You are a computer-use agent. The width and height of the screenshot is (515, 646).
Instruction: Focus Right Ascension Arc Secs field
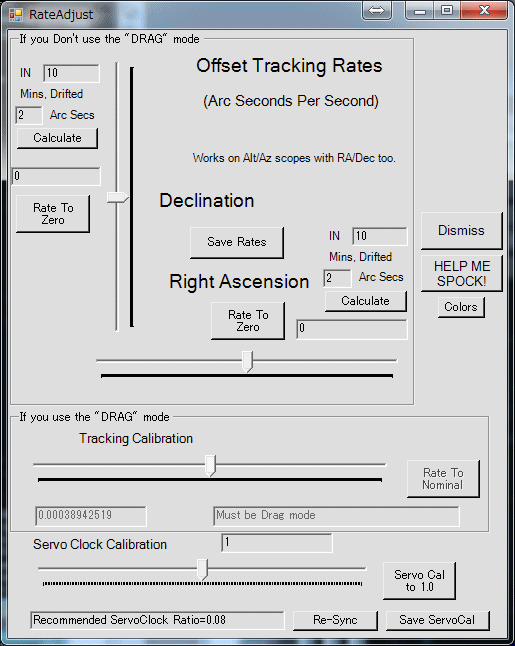click(x=337, y=278)
